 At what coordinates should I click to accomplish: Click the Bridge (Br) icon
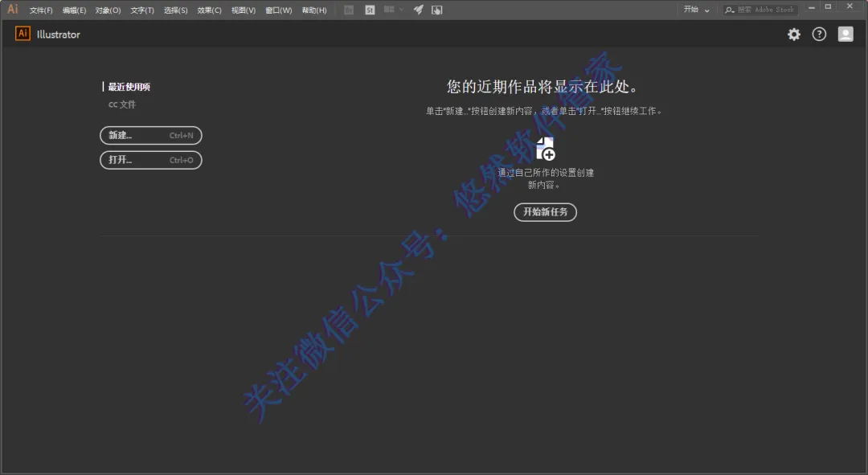coord(349,10)
